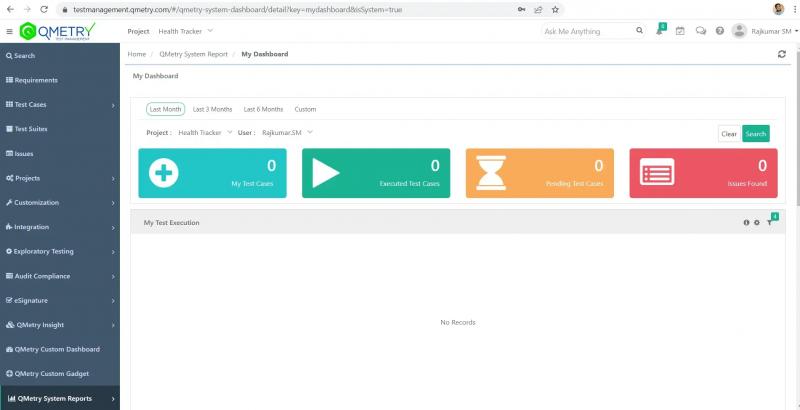Open My Test Execution filter icon
800x410 pixels.
[x=770, y=223]
